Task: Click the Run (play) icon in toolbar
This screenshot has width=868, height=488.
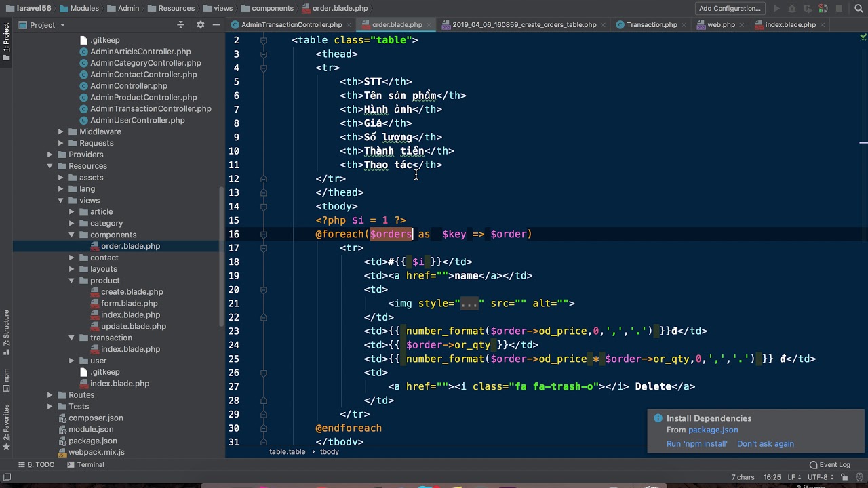Action: pos(777,9)
